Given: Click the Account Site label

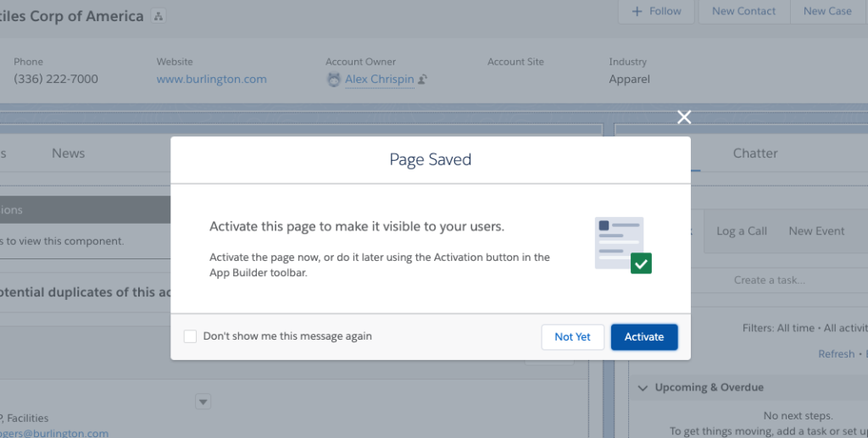Looking at the screenshot, I should click(x=515, y=62).
